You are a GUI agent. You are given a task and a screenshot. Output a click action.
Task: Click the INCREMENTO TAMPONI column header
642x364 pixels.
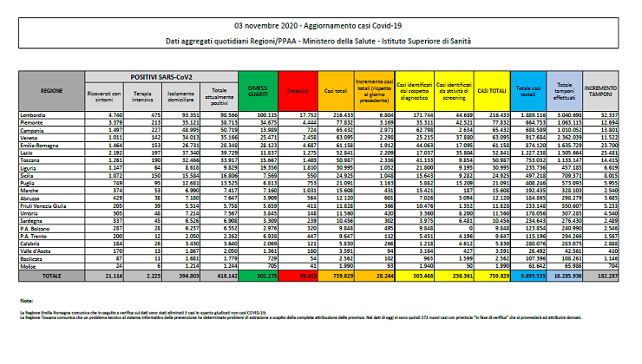pos(605,89)
